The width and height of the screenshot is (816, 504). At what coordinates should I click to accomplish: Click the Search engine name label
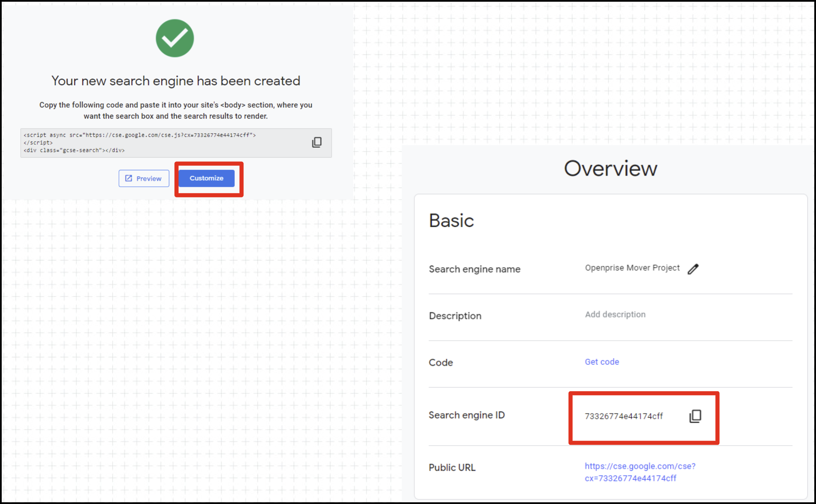point(475,269)
